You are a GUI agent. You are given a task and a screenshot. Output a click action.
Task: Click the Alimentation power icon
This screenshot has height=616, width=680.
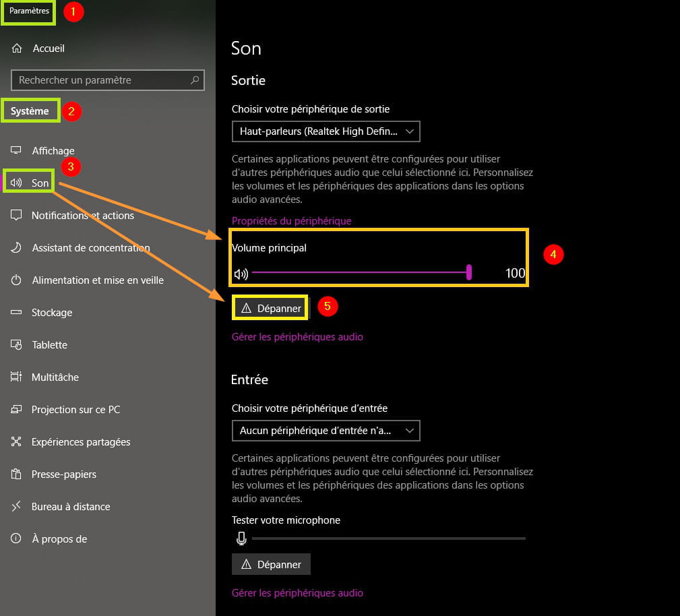[16, 280]
